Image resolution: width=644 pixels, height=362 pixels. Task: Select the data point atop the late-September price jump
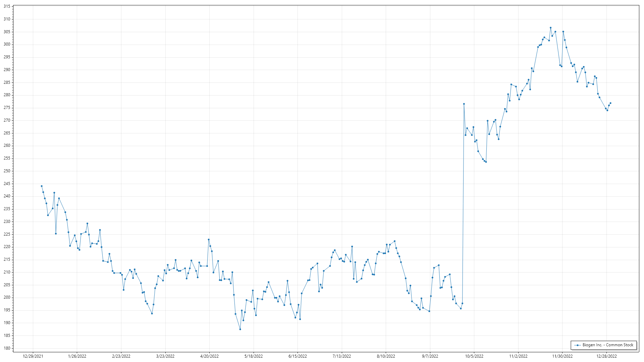pyautogui.click(x=464, y=104)
